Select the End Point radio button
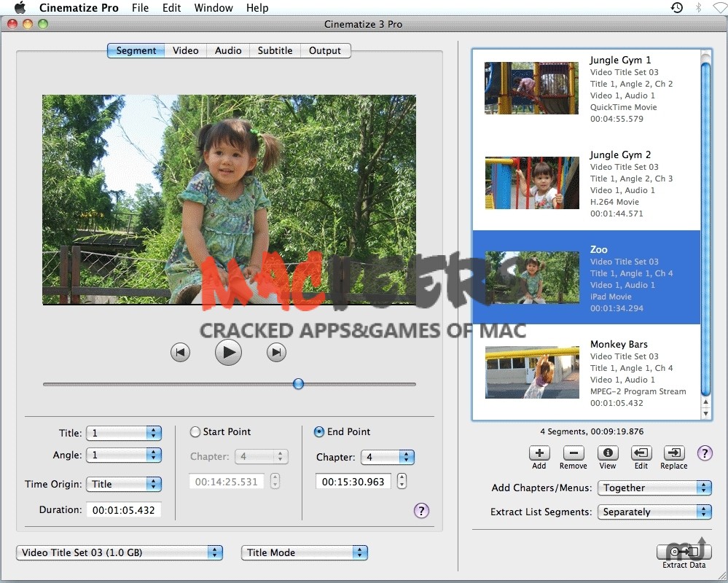 point(319,432)
